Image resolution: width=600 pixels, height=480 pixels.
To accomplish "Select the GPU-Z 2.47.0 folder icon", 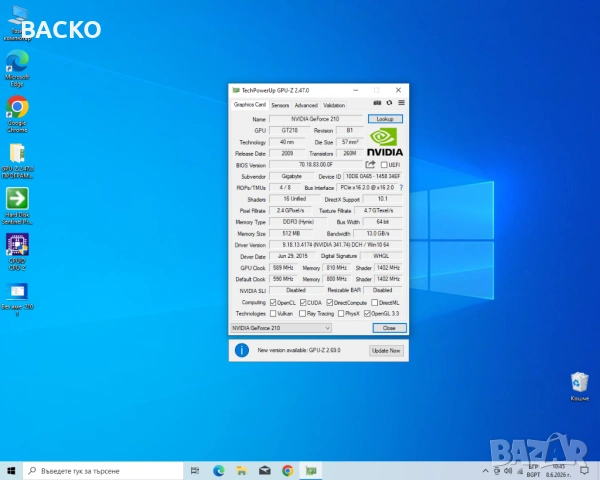I will (17, 161).
